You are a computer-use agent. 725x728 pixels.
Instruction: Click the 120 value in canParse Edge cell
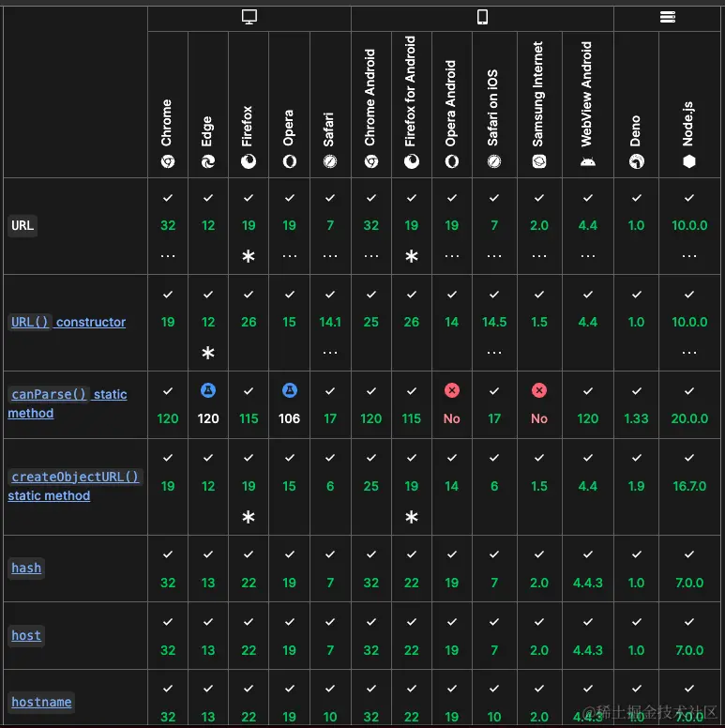pos(208,418)
